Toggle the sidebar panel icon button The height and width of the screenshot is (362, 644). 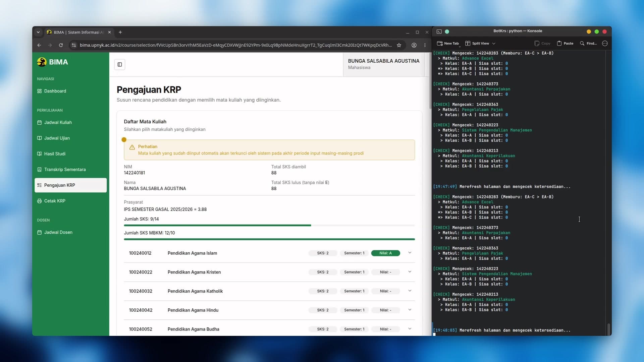pyautogui.click(x=120, y=64)
